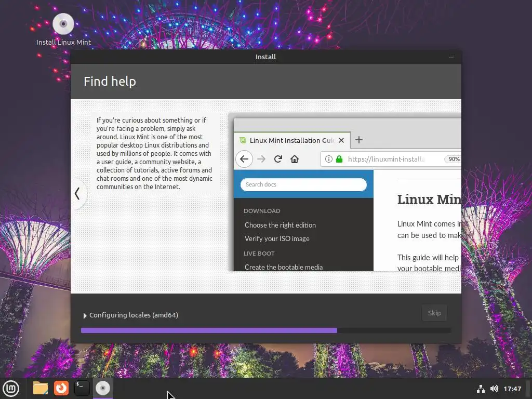Click the 90% zoom indicator
Viewport: 532px width, 399px height.
pos(453,159)
